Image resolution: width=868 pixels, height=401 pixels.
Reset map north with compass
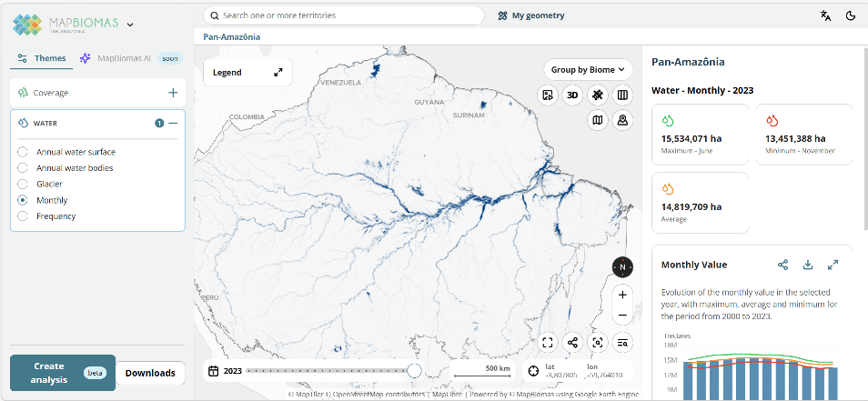pyautogui.click(x=622, y=267)
